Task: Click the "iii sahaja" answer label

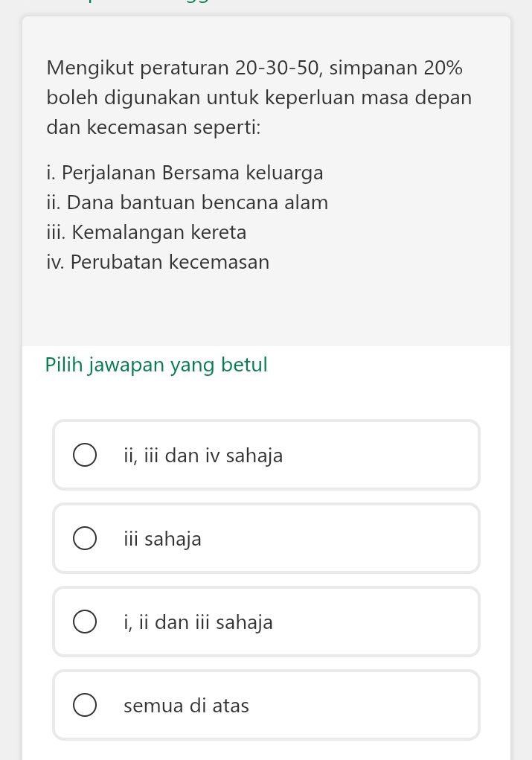Action: pyautogui.click(x=162, y=539)
